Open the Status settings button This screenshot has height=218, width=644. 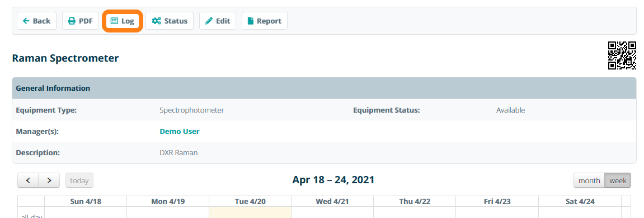(x=169, y=21)
